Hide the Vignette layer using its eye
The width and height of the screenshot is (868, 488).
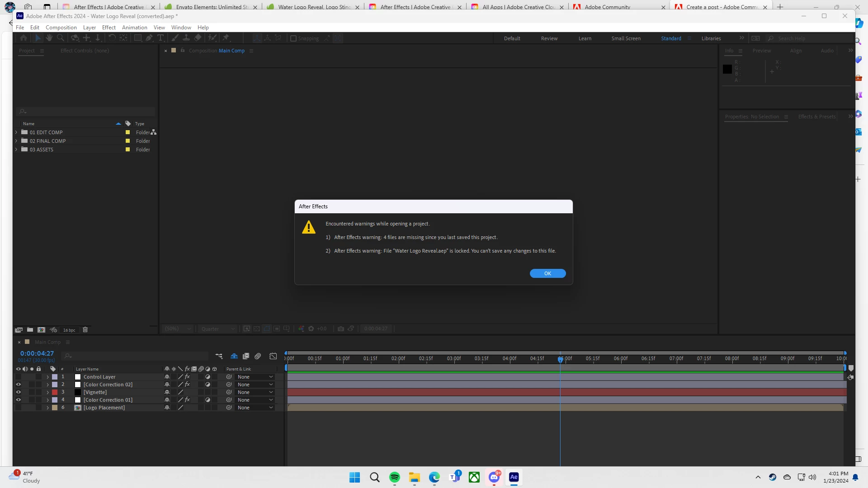19,392
